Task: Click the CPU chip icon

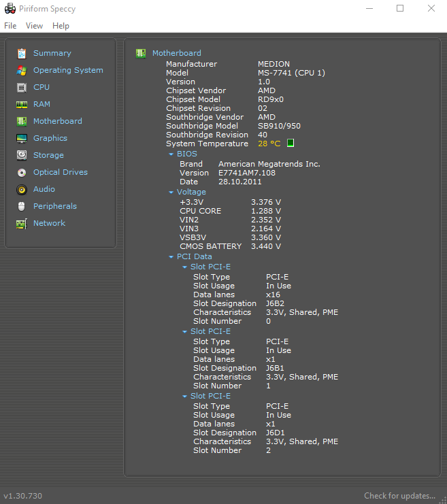Action: (x=22, y=88)
